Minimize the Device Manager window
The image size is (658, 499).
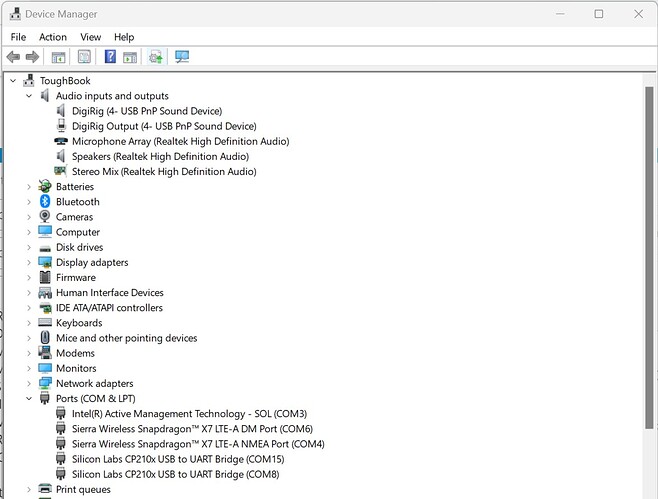click(560, 14)
